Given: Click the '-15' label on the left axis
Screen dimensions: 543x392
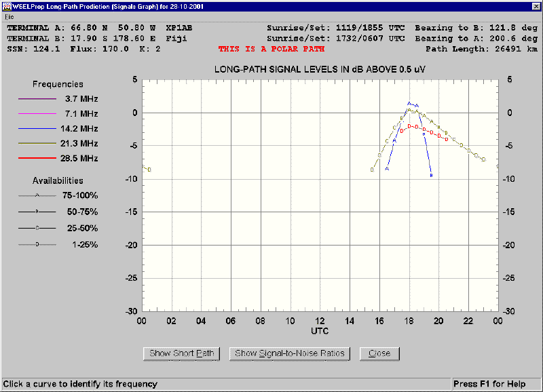Looking at the screenshot, I should pyautogui.click(x=131, y=212).
